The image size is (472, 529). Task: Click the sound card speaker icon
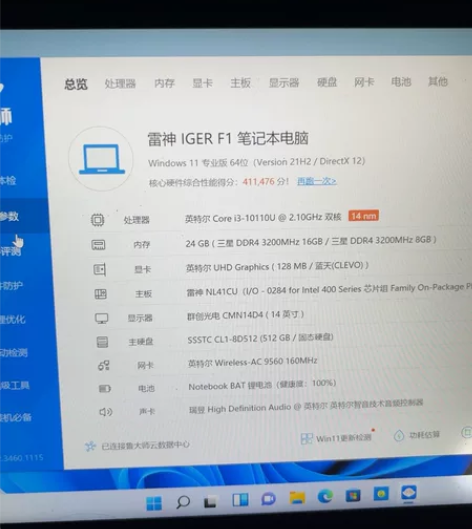click(106, 412)
